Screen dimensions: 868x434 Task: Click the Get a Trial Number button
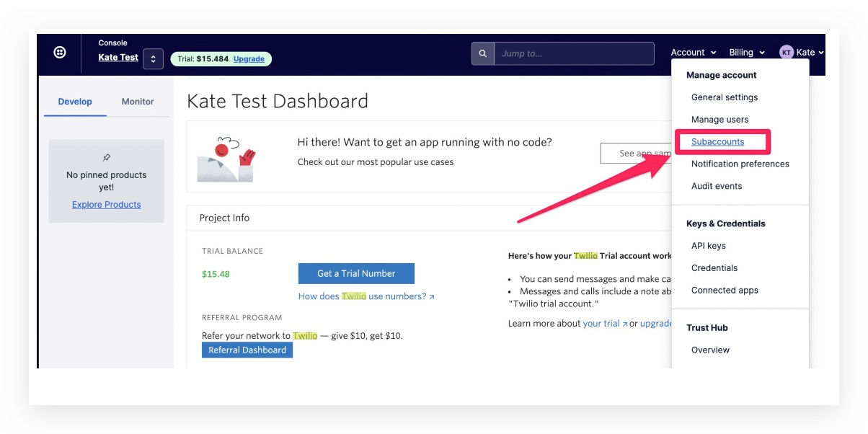[x=356, y=273]
